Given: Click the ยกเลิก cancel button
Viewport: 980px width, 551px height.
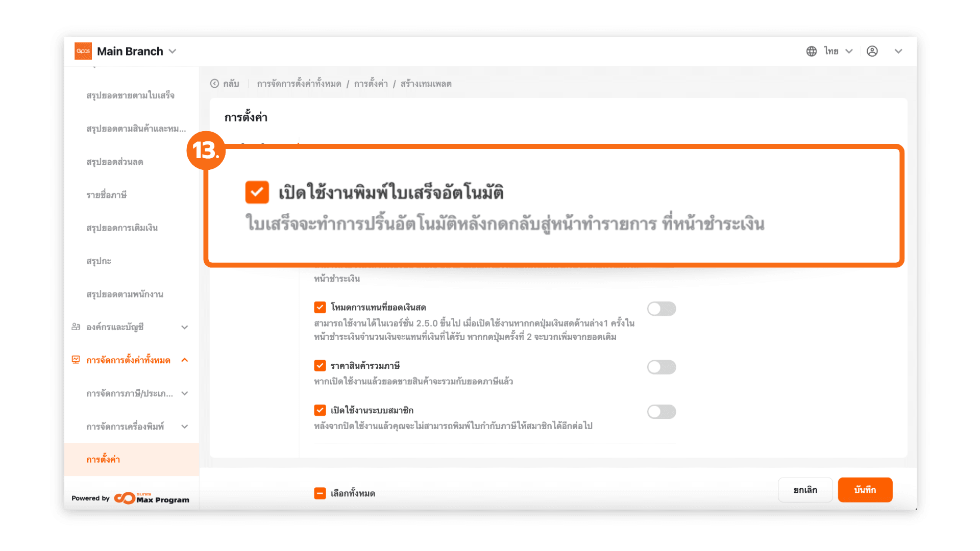Looking at the screenshot, I should tap(805, 490).
